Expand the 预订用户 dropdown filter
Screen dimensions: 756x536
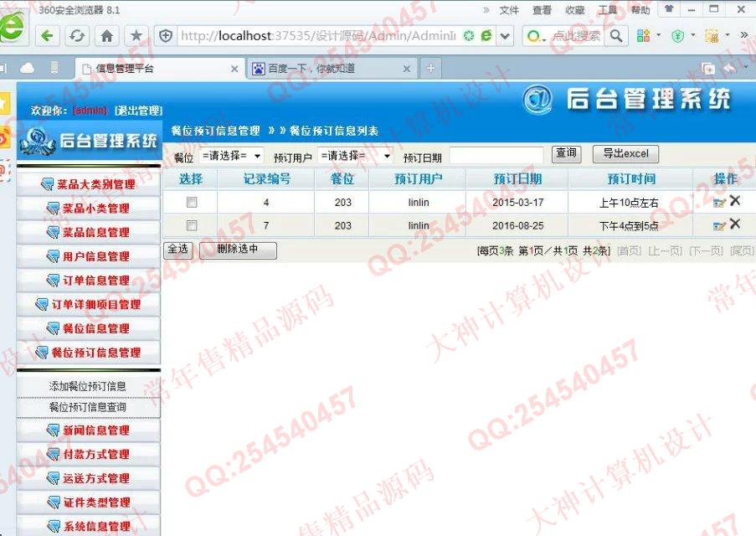[355, 156]
